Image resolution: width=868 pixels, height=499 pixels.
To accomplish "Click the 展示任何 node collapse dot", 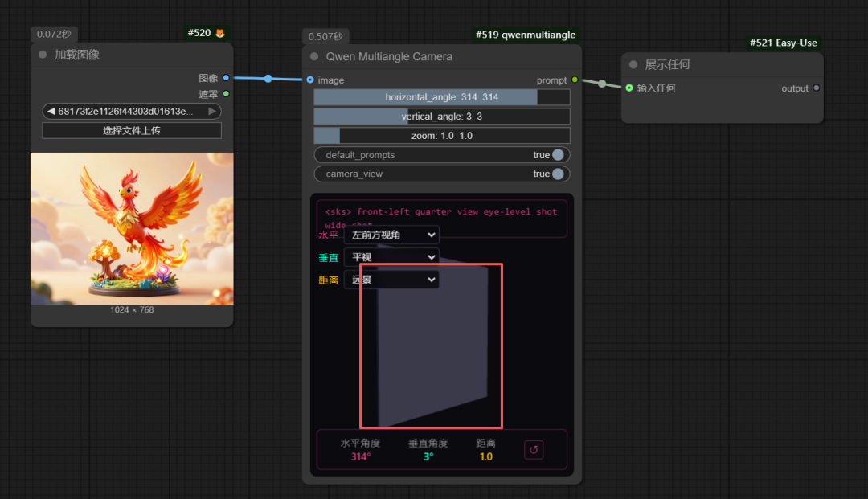I will click(633, 64).
